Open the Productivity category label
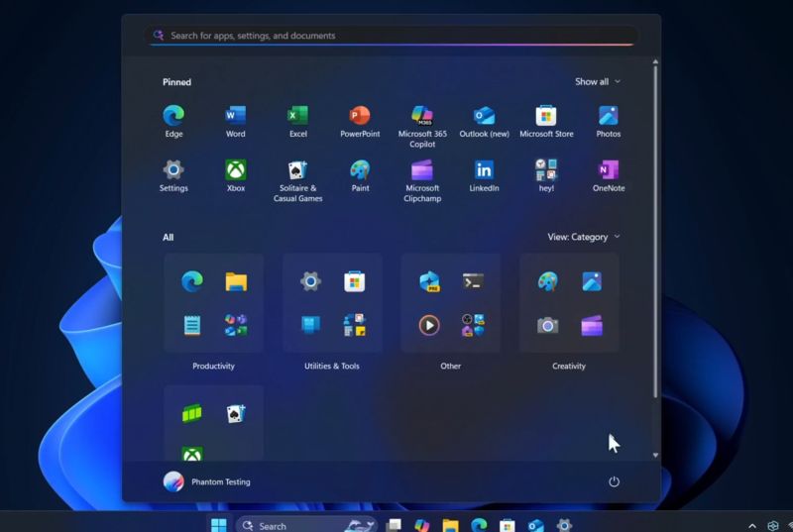The width and height of the screenshot is (793, 532). 213,366
